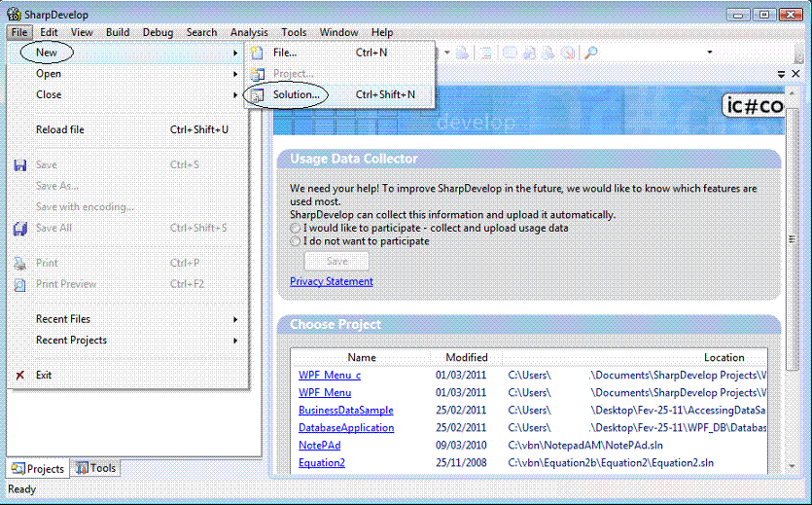Open the small toolbar dropdown arrow left of the step icon
The height and width of the screenshot is (505, 812).
coord(447,53)
